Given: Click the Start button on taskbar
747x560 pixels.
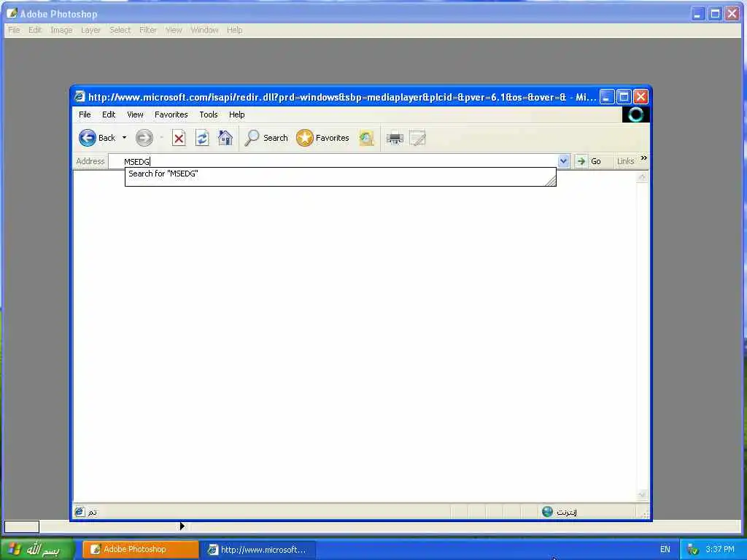Looking at the screenshot, I should (38, 549).
